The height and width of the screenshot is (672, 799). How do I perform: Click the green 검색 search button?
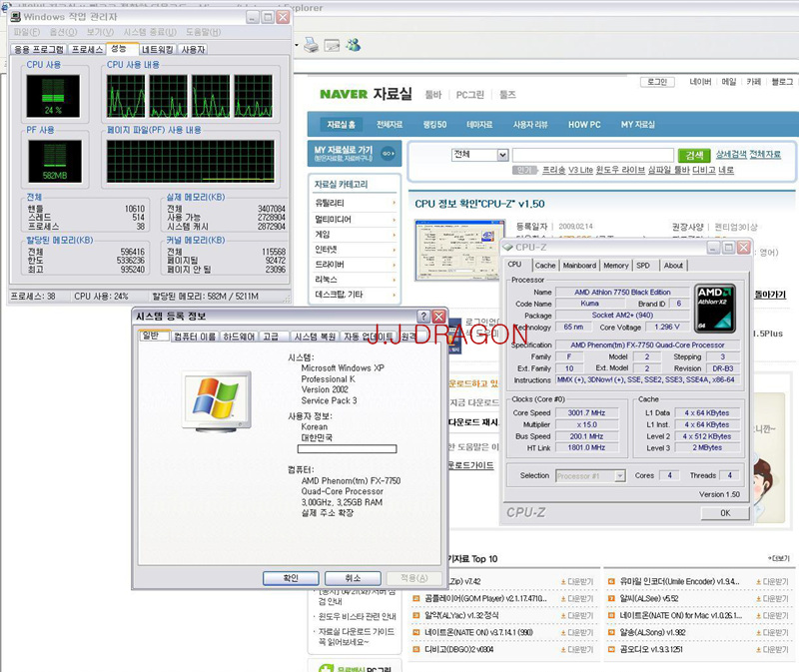coord(694,155)
